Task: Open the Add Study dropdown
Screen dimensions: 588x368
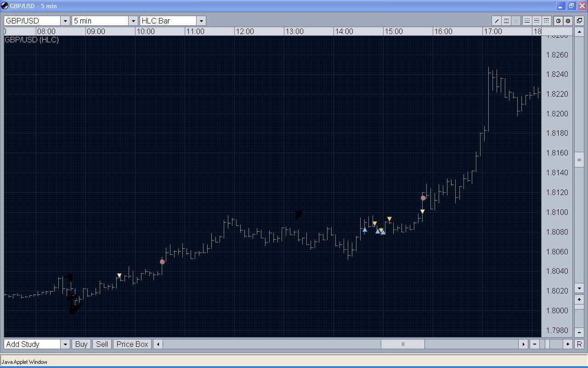Action: [65, 344]
